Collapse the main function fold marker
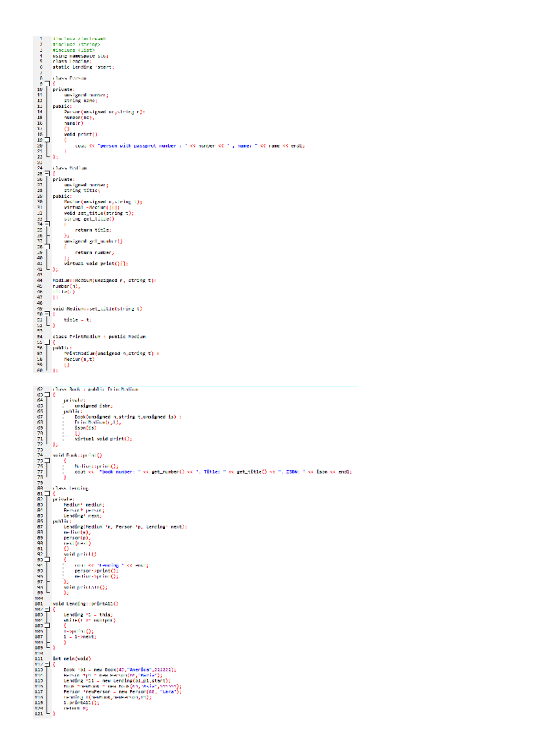 click(47, 664)
